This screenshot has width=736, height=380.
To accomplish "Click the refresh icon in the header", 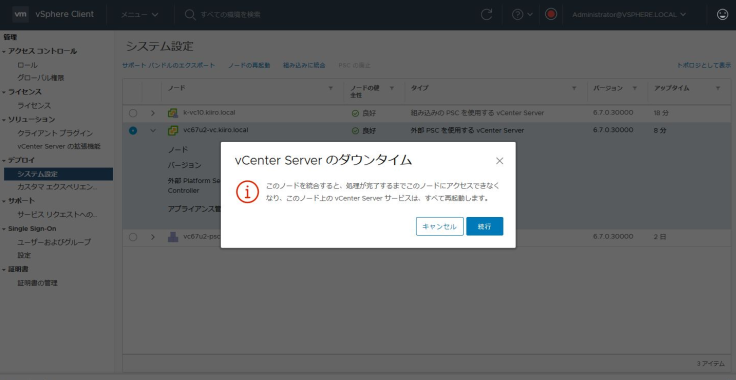I will pyautogui.click(x=486, y=15).
